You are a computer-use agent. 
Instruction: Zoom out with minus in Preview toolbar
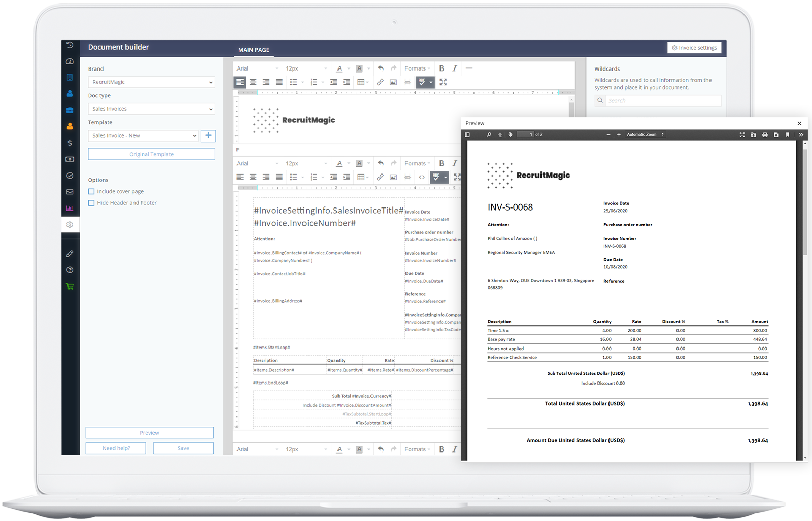608,135
